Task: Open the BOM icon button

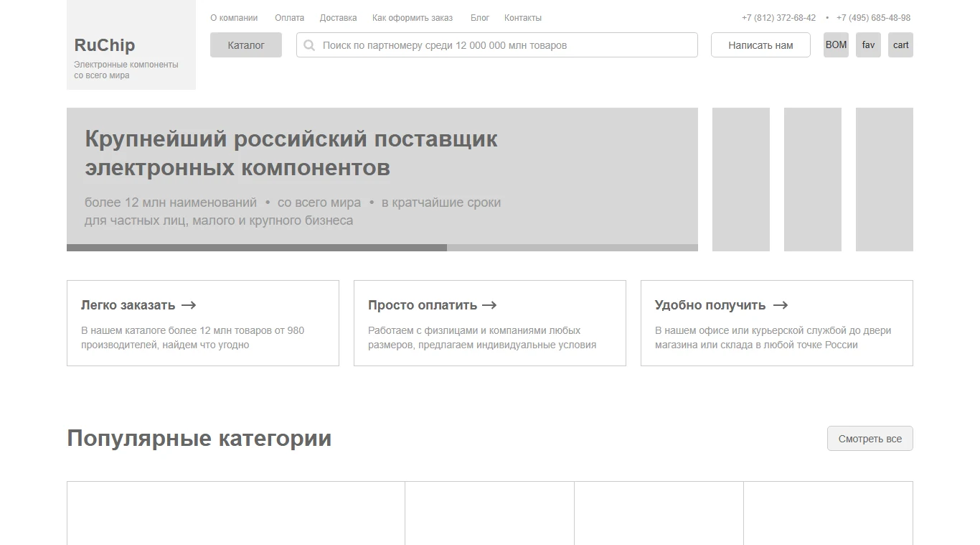Action: (x=836, y=45)
